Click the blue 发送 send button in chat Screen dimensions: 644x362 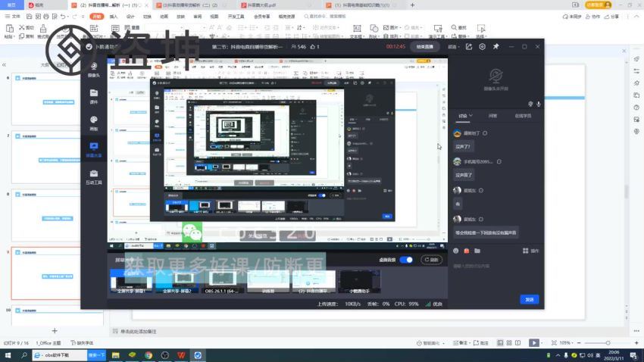coord(530,300)
